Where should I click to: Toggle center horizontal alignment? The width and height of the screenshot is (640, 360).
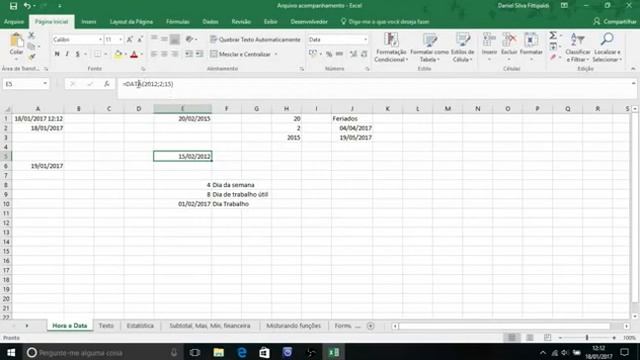(164, 54)
